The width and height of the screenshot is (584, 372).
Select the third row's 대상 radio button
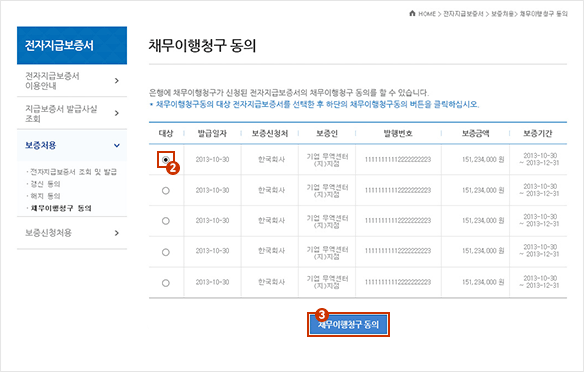(166, 221)
